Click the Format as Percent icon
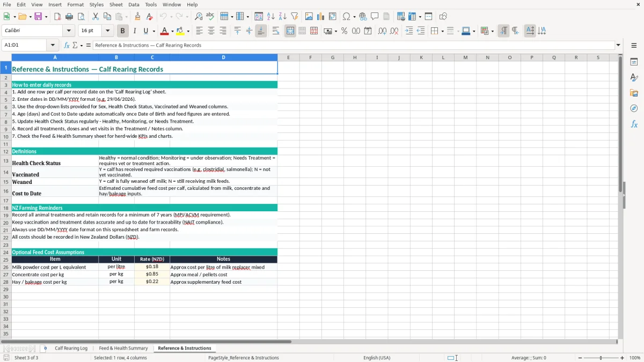644x362 pixels. point(344,31)
